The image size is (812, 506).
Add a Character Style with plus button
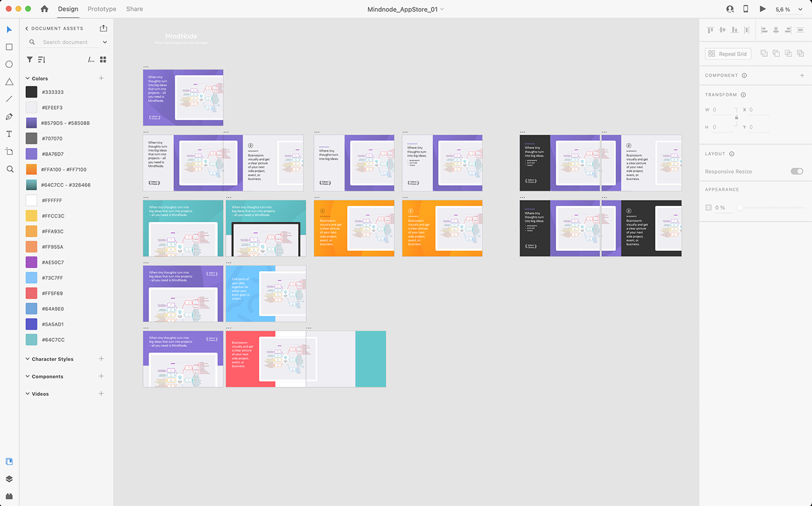101,359
